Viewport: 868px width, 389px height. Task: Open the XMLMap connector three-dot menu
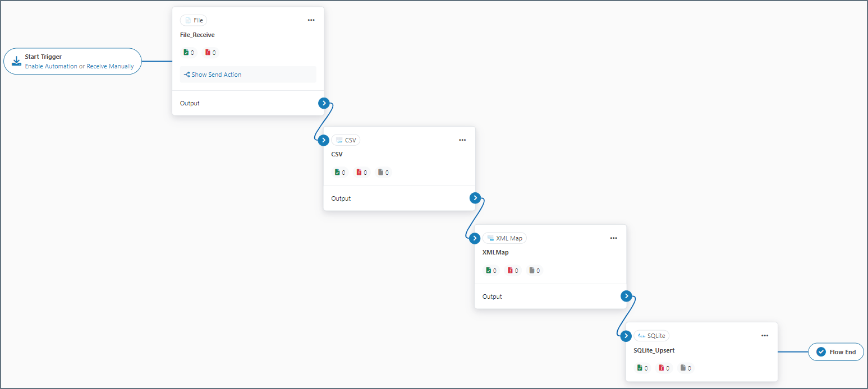click(613, 238)
